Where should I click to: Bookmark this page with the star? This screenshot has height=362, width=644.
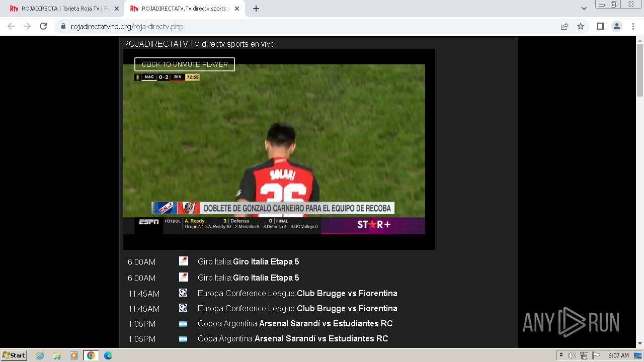point(581,26)
